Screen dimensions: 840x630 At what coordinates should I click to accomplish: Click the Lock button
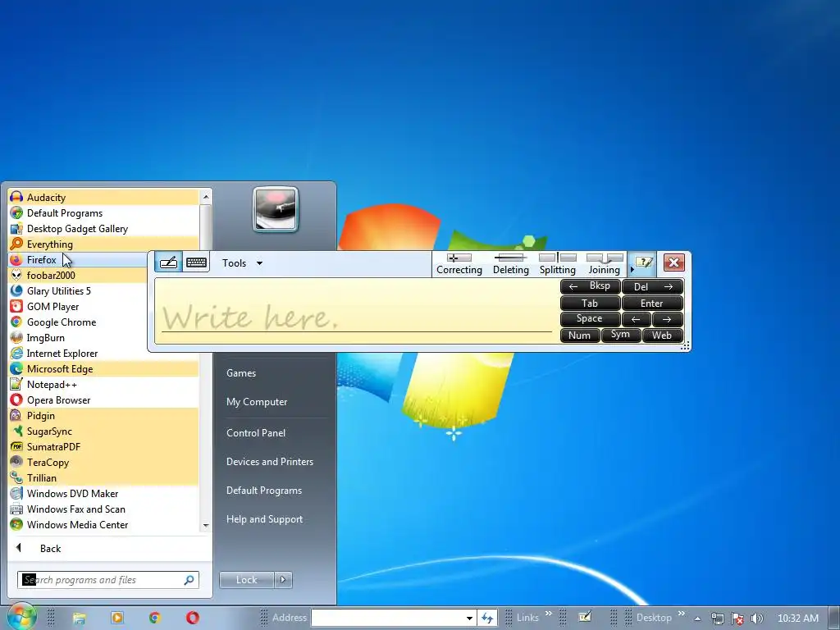tap(246, 580)
